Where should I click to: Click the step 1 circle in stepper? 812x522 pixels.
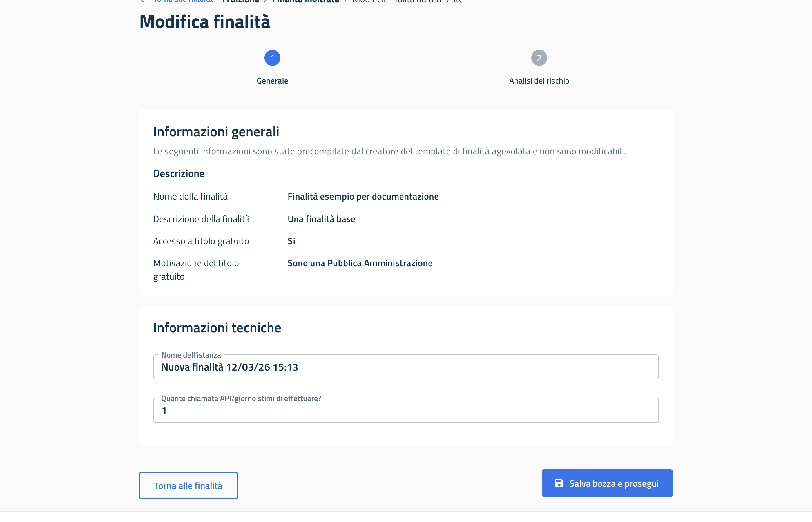272,58
